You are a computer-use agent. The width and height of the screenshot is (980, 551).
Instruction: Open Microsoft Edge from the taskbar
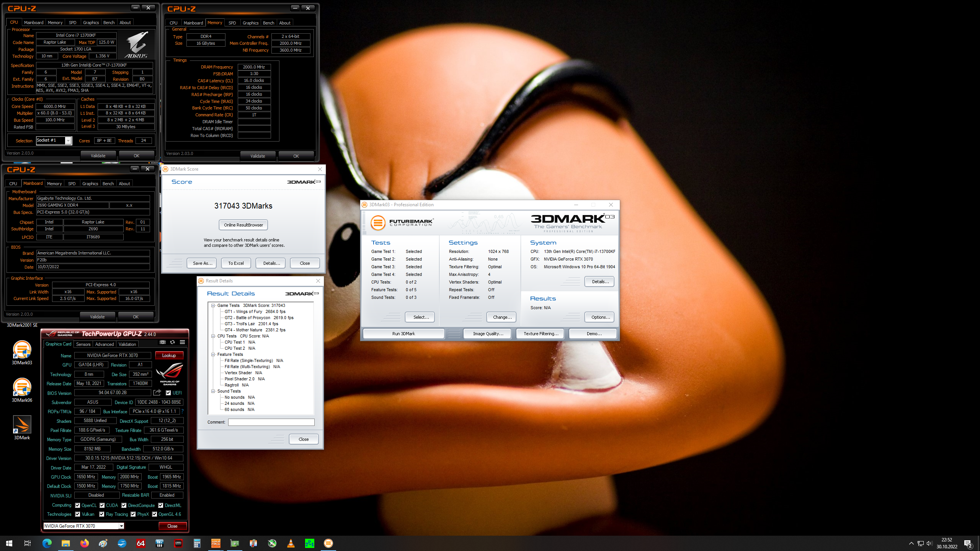[47, 543]
